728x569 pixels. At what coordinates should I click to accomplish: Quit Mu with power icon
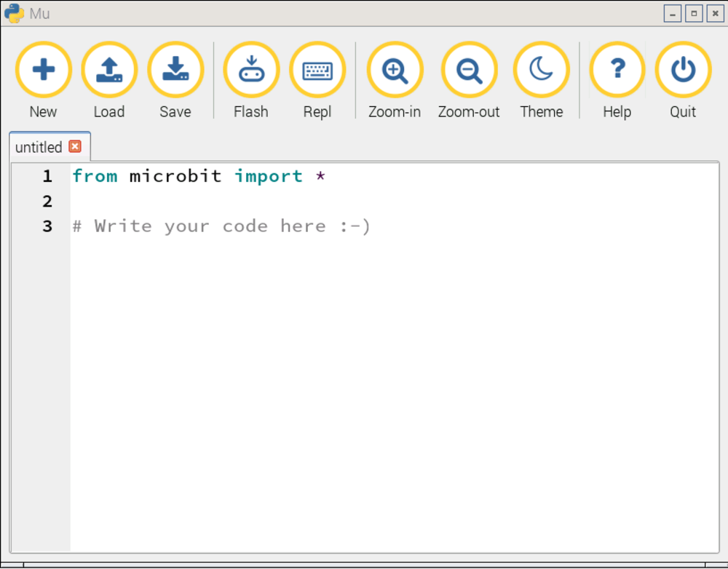683,70
